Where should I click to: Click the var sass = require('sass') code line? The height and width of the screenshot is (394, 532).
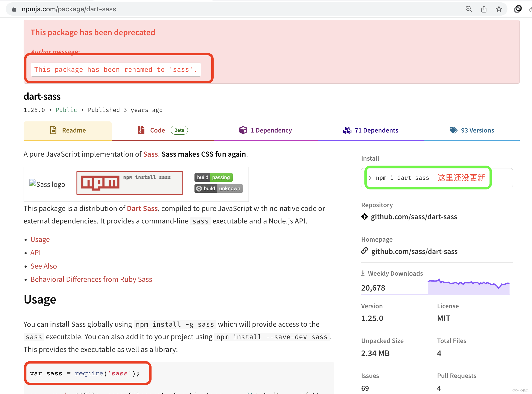pyautogui.click(x=85, y=373)
